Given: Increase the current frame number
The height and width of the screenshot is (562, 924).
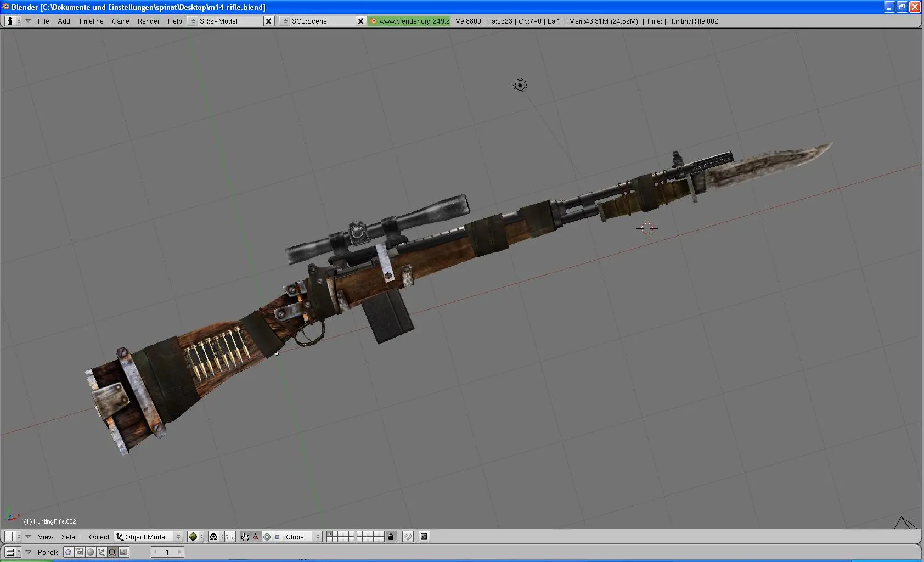Looking at the screenshot, I should (x=179, y=552).
